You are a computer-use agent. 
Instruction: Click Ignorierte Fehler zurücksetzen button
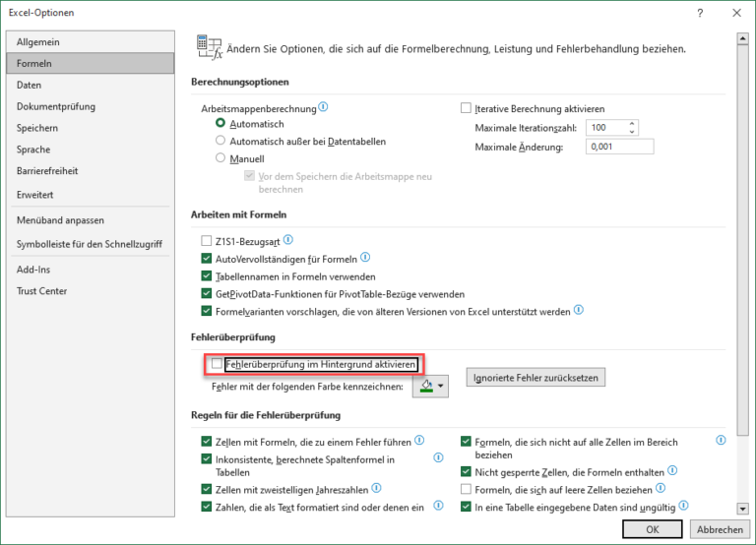(535, 378)
